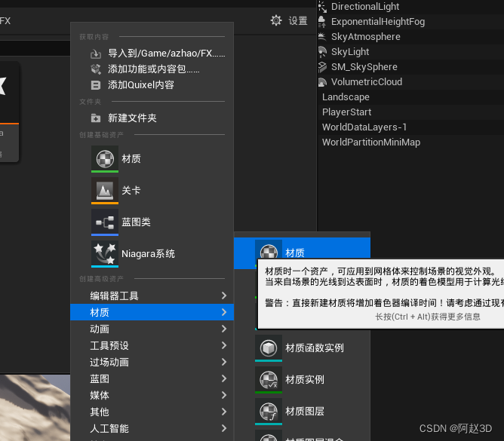Choose 导入到/Game/azhao/FX menu entry

tap(152, 54)
